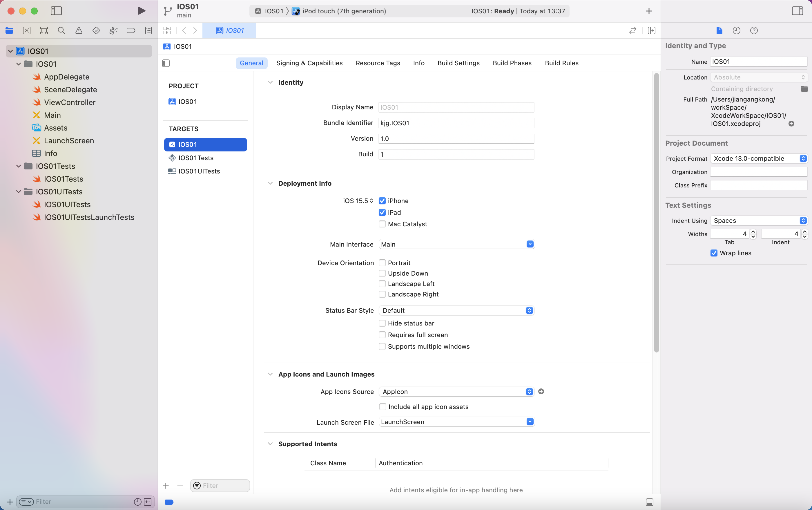Select the IOS01Tests target
The width and height of the screenshot is (812, 510).
(205, 158)
